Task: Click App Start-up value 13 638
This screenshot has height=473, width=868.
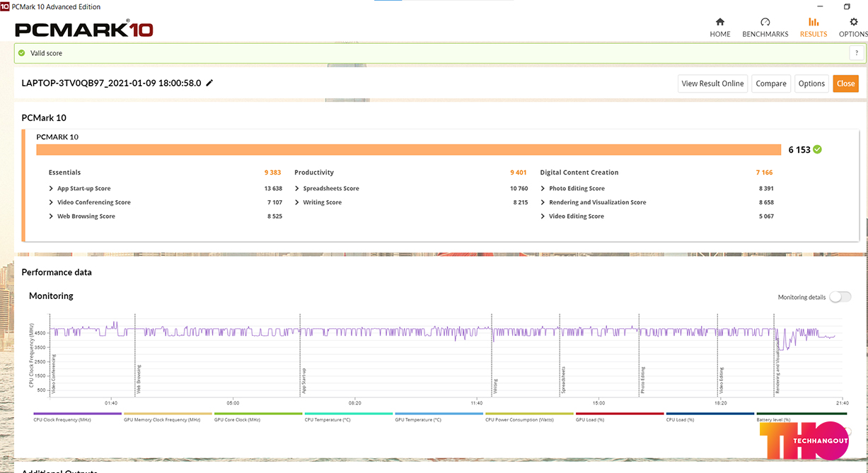Action: coord(273,189)
